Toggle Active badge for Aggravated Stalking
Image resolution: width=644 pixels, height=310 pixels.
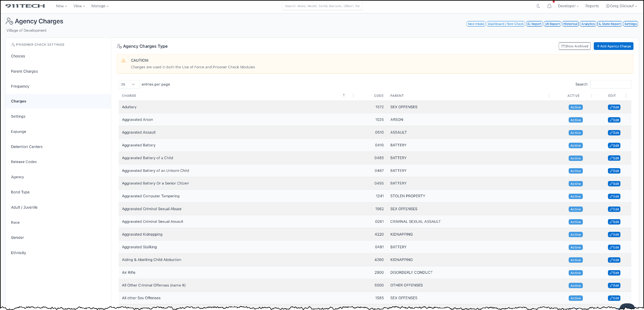pos(575,247)
